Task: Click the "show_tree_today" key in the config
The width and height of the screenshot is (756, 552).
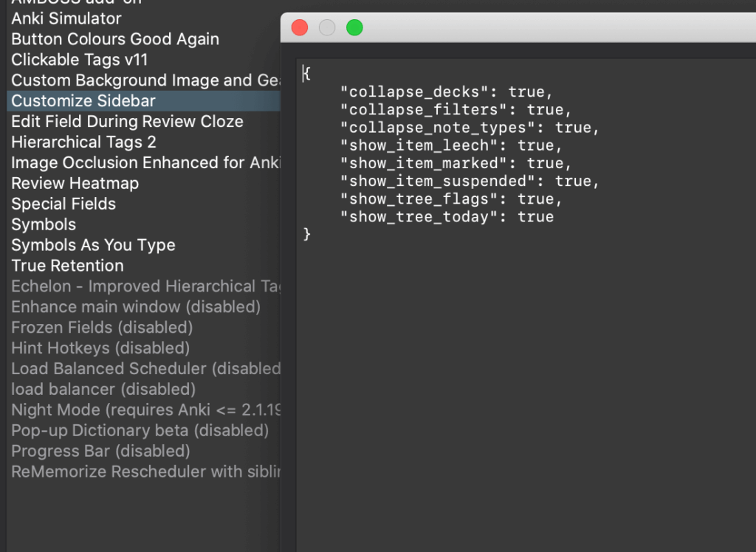Action: click(419, 216)
